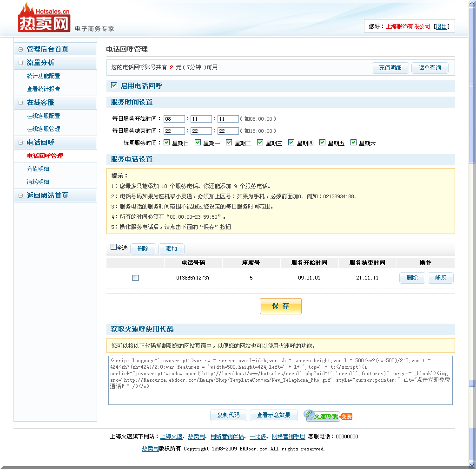Open 统计功能配置 in the sidebar
This screenshot has width=476, height=469.
click(x=43, y=76)
